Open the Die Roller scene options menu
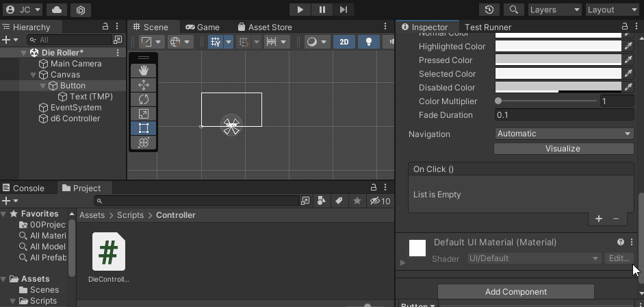 click(x=118, y=53)
